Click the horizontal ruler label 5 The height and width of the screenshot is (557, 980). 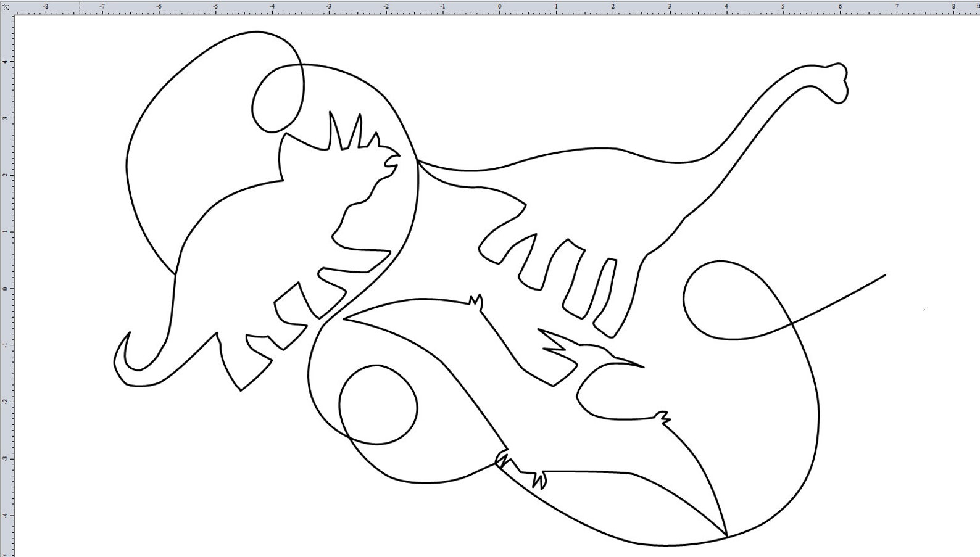pos(783,7)
